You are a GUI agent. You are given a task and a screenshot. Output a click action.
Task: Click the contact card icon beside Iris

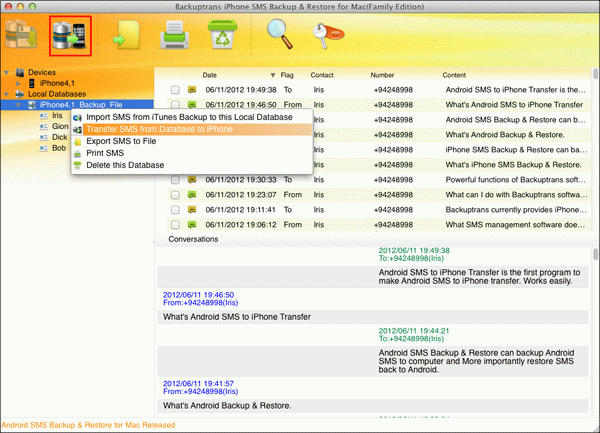44,116
